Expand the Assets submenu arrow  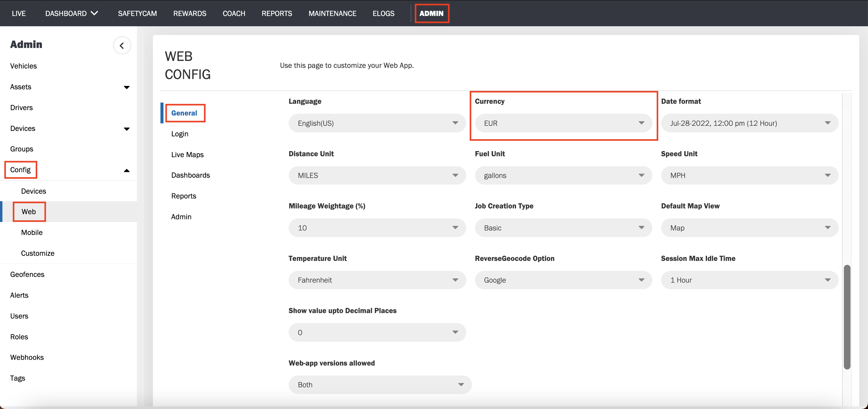126,87
